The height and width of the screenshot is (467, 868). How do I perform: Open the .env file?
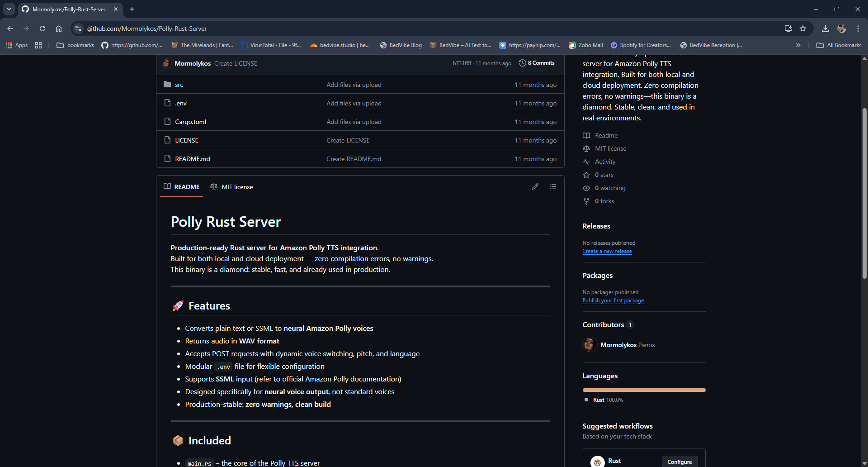coord(181,103)
